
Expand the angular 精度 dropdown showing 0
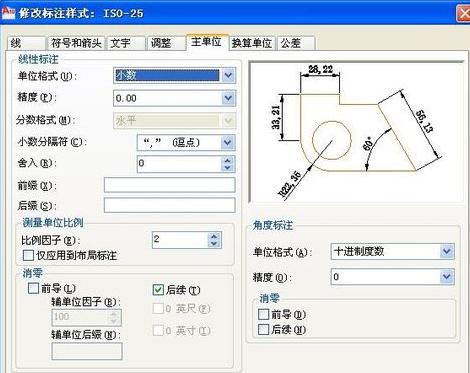pos(392,277)
